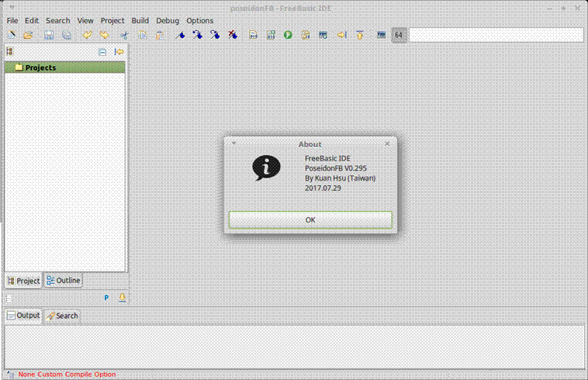
Task: Click the Compile and Run icon
Action: tap(271, 35)
